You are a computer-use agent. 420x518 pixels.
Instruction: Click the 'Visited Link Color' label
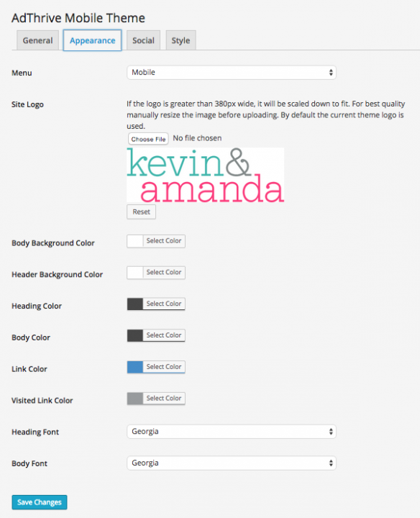click(x=42, y=401)
